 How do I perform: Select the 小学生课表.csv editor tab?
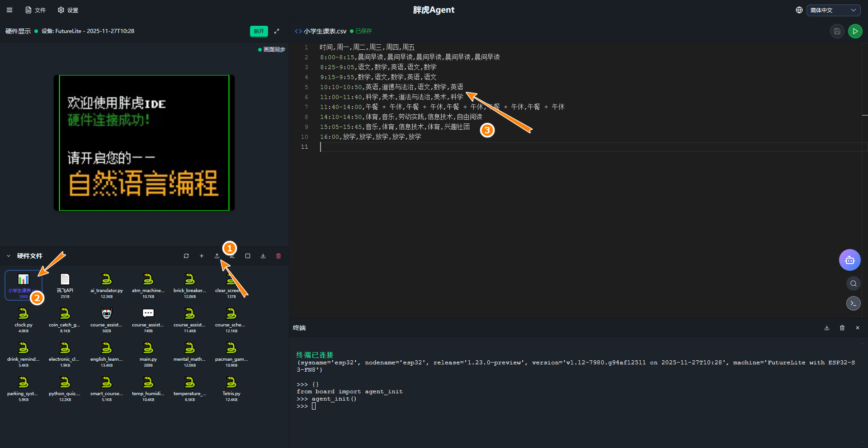click(x=325, y=31)
